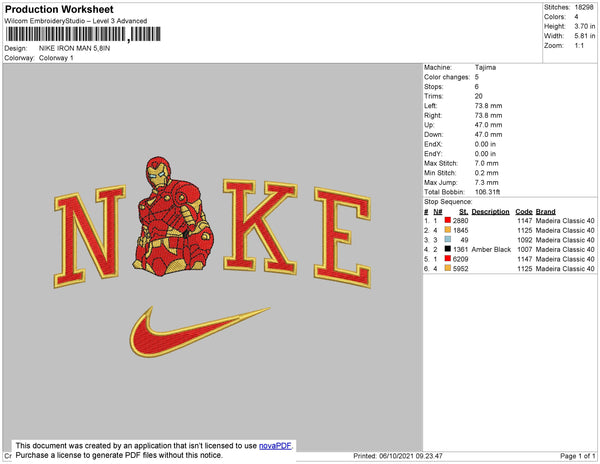
Task: Click the Min Stitch value 0.2 mm
Action: (x=486, y=173)
